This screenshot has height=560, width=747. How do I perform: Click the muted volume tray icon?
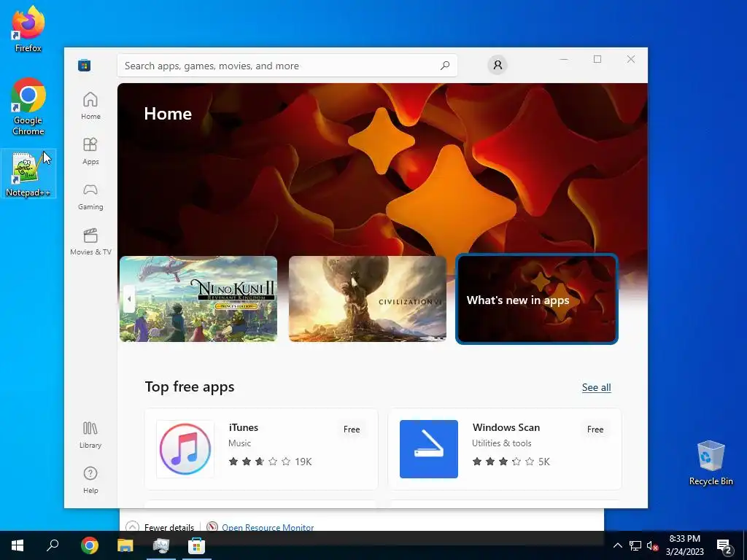[652, 545]
